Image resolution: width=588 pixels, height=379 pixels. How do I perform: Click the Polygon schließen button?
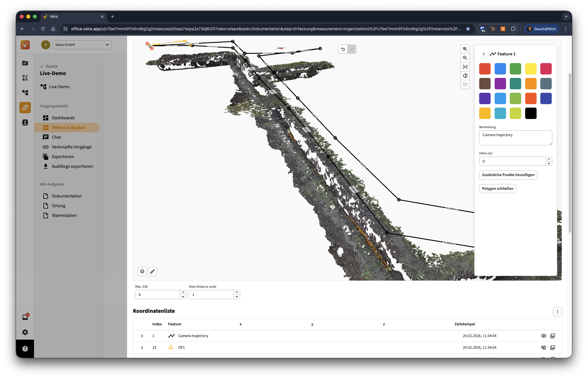coord(497,189)
